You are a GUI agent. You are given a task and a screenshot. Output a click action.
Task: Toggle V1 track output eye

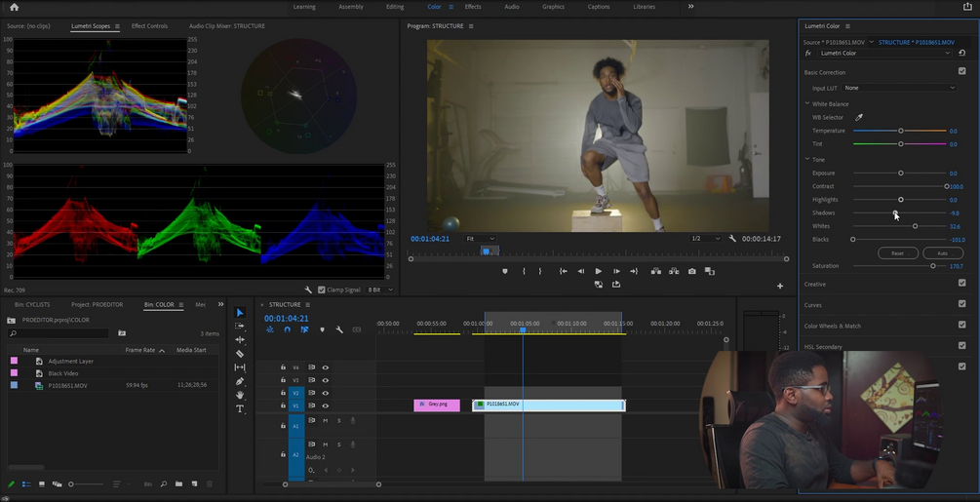[326, 405]
